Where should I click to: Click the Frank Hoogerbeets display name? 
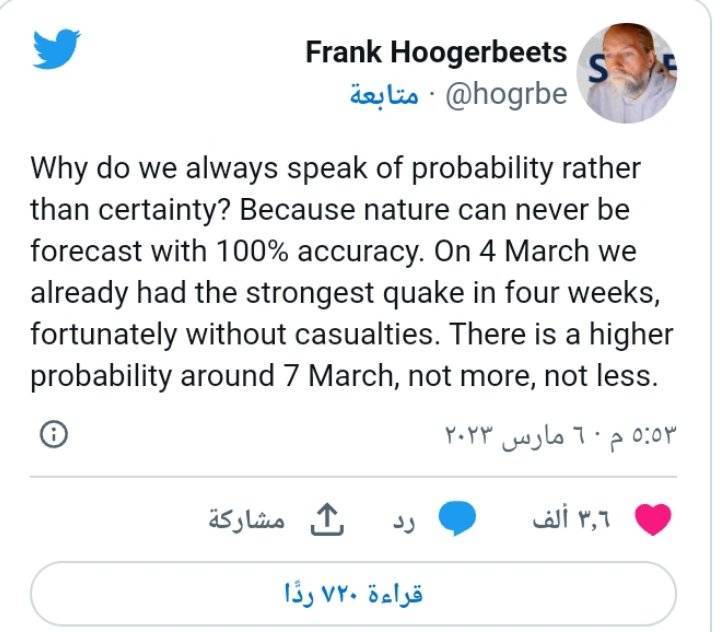pos(436,53)
